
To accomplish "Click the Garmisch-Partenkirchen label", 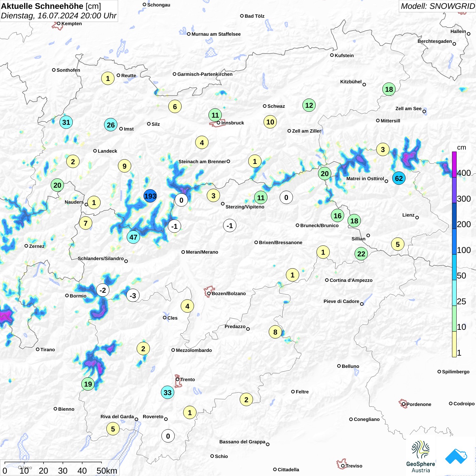I will 205,74.
